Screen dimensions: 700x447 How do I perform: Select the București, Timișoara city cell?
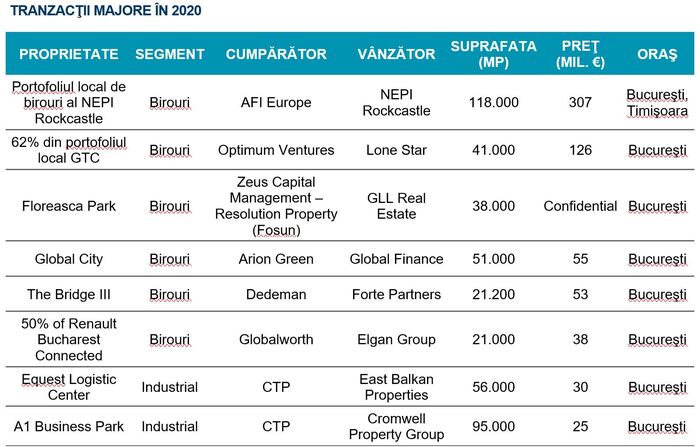(657, 102)
